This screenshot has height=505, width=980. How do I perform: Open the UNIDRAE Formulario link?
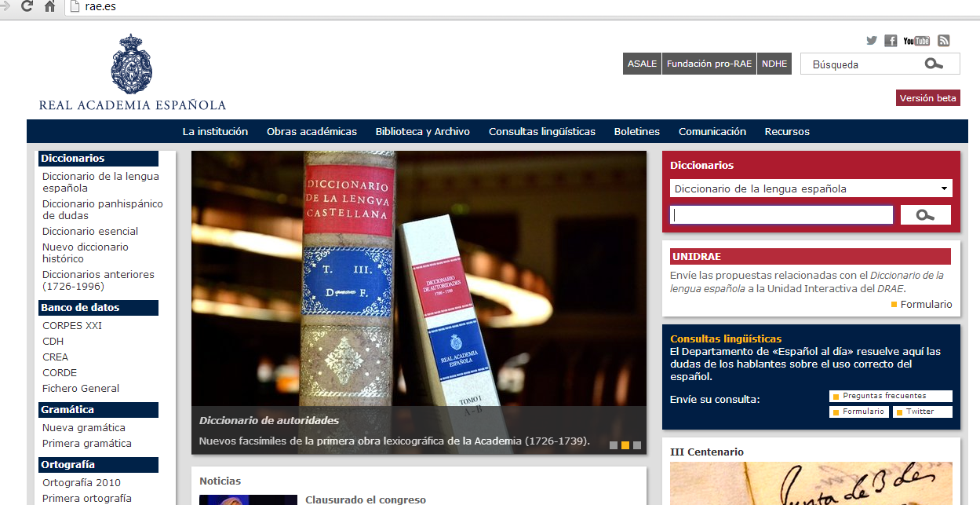(927, 305)
